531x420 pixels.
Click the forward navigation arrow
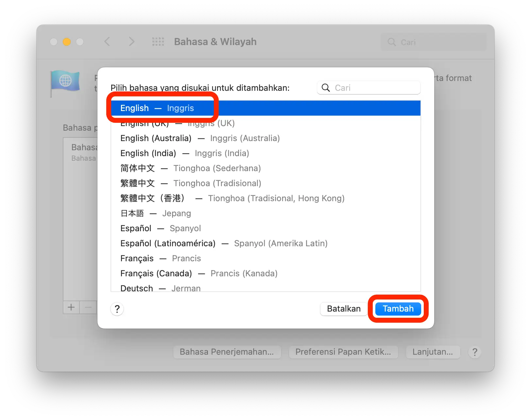pos(131,41)
